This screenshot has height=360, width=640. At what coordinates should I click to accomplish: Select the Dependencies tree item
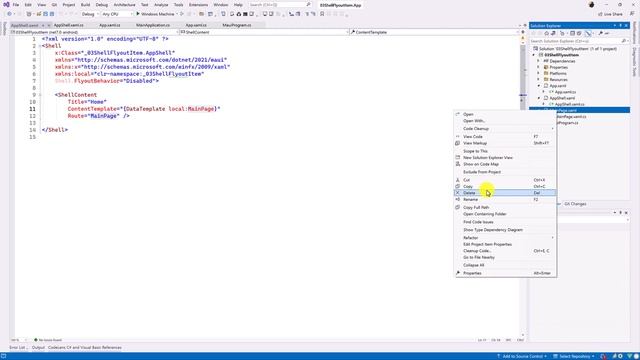pos(562,61)
